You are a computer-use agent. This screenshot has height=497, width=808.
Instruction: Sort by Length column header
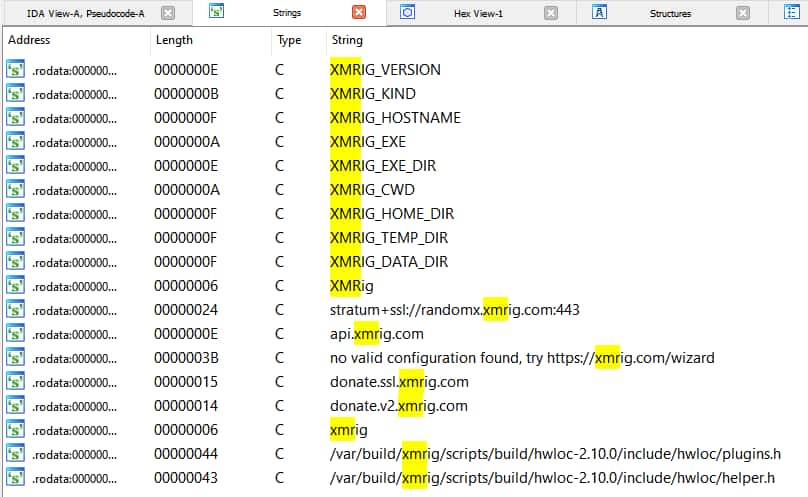point(173,41)
